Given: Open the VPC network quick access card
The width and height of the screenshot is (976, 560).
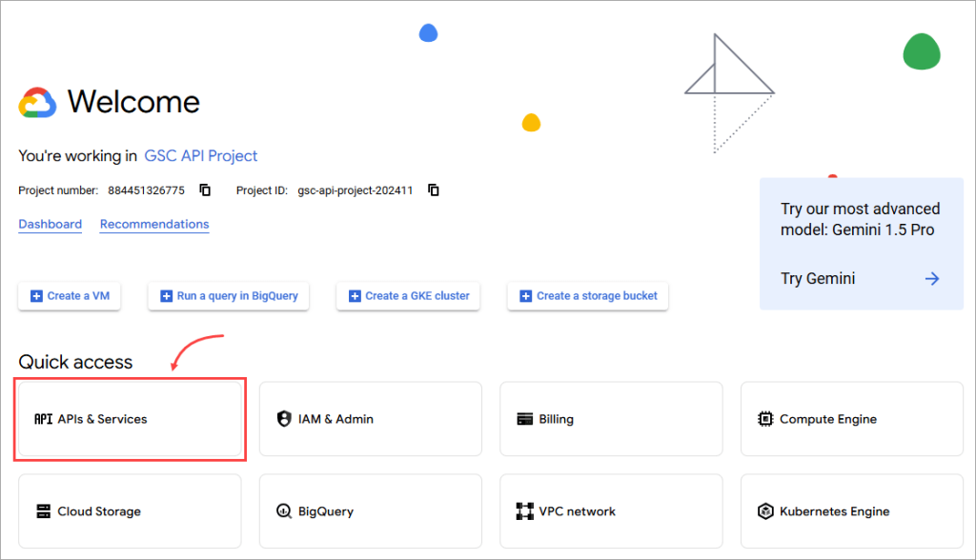Looking at the screenshot, I should (611, 511).
